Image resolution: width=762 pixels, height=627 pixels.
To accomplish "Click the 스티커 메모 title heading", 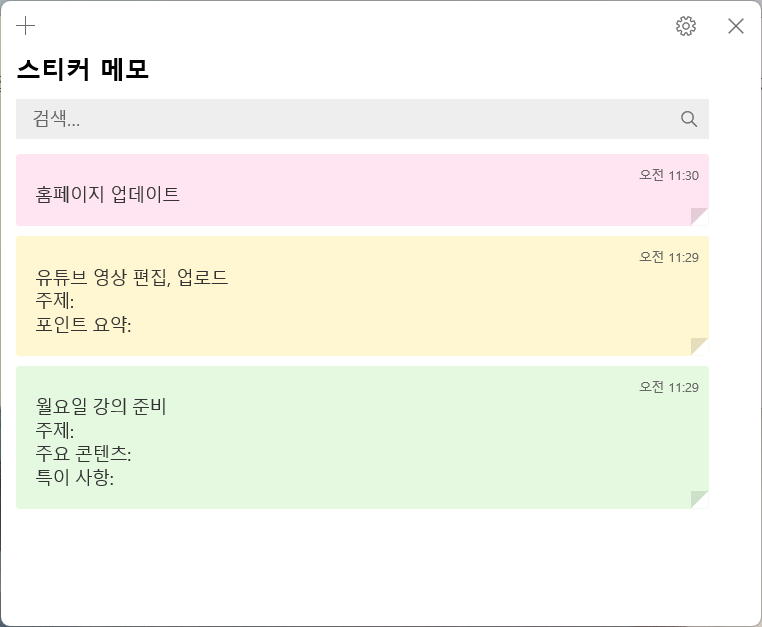I will point(83,70).
